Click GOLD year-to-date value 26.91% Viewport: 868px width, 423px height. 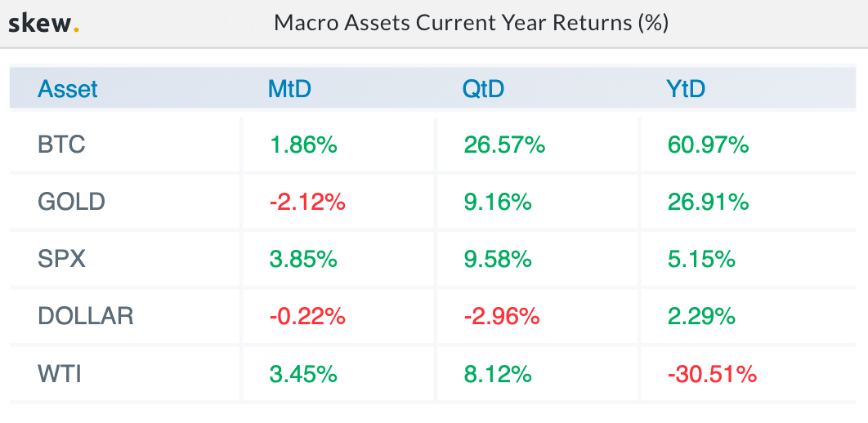click(x=708, y=202)
